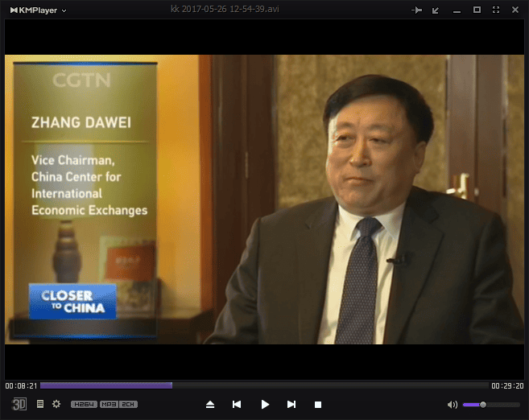The height and width of the screenshot is (420, 529).
Task: Skip to next track
Action: click(x=291, y=405)
